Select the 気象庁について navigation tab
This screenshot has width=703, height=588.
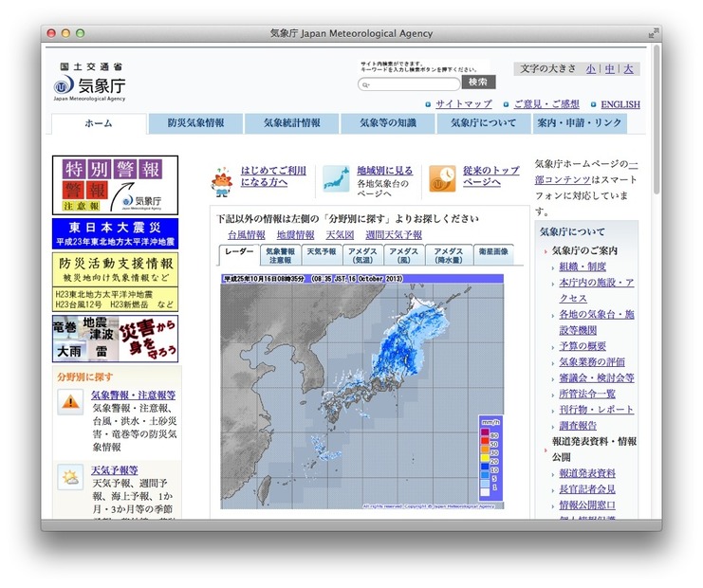click(484, 123)
